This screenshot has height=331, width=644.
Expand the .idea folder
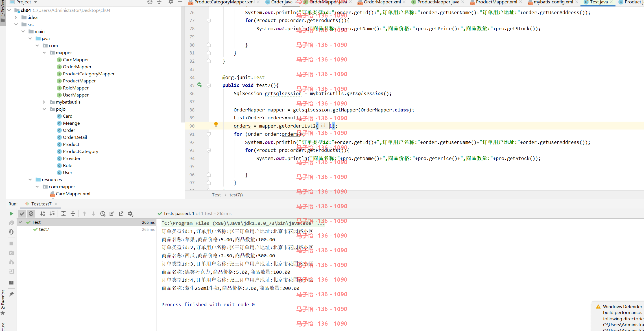click(x=16, y=17)
